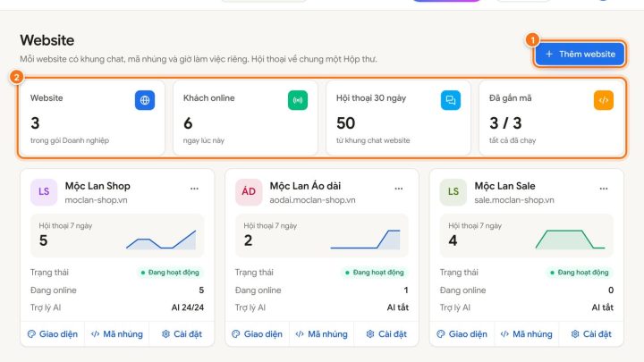Click the AI tắt value in Mộc Lan Áo dài
This screenshot has width=644, height=362.
(x=398, y=307)
